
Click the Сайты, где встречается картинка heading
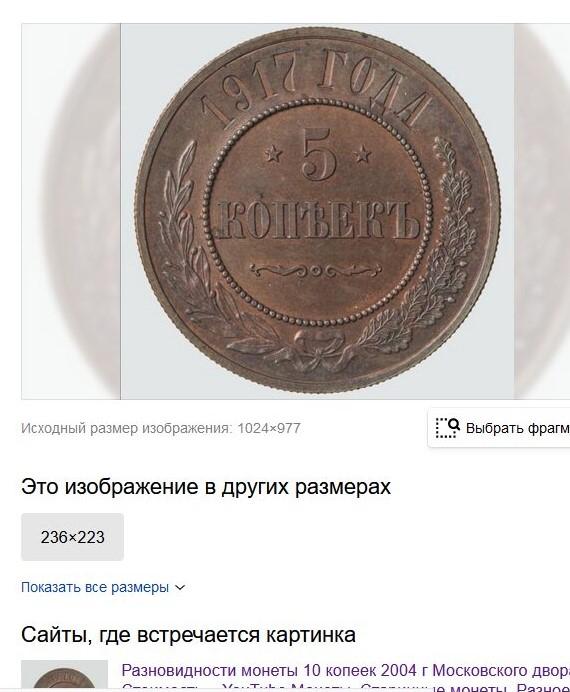click(188, 635)
